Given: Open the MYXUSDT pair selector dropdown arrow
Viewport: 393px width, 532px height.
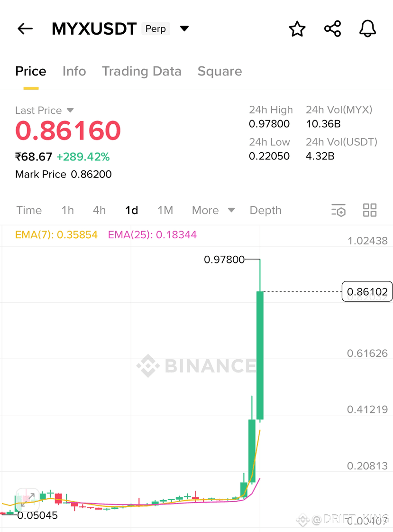Looking at the screenshot, I should pyautogui.click(x=184, y=28).
